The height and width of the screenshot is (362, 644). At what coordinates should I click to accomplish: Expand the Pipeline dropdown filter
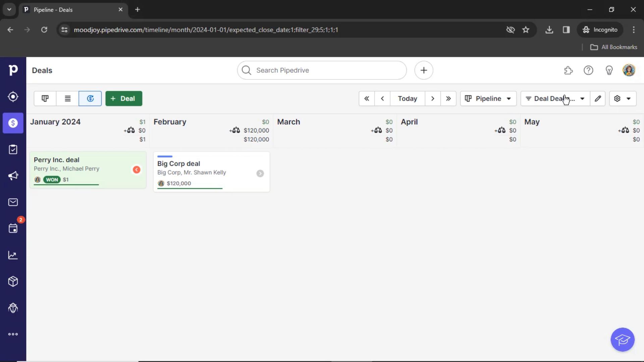(x=487, y=98)
